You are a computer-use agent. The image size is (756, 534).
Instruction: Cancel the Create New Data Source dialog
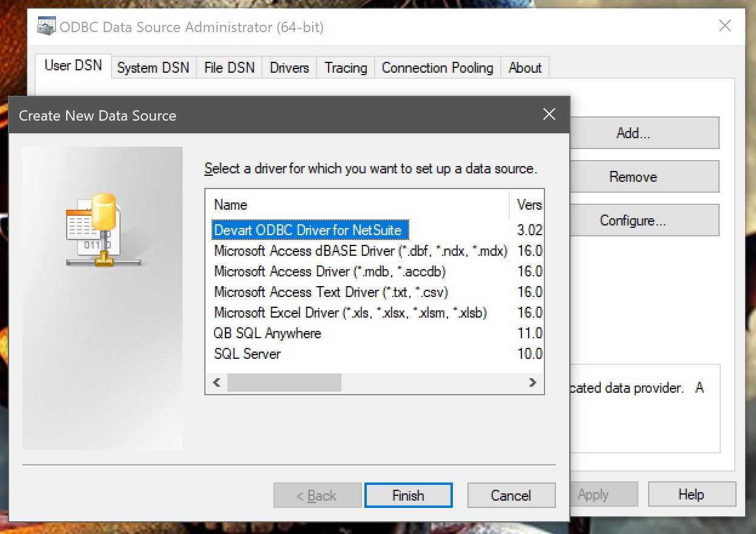click(x=510, y=495)
